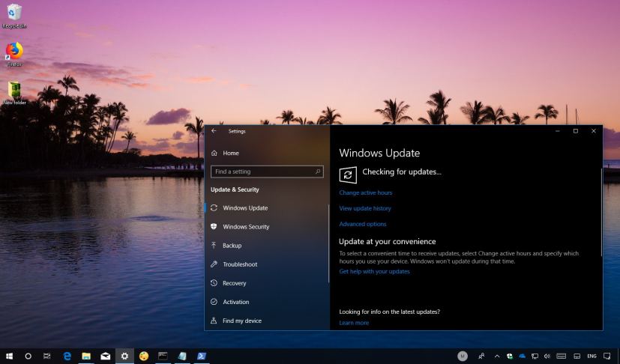The height and width of the screenshot is (364, 620).
Task: Expand hidden system tray icons
Action: coord(497,356)
